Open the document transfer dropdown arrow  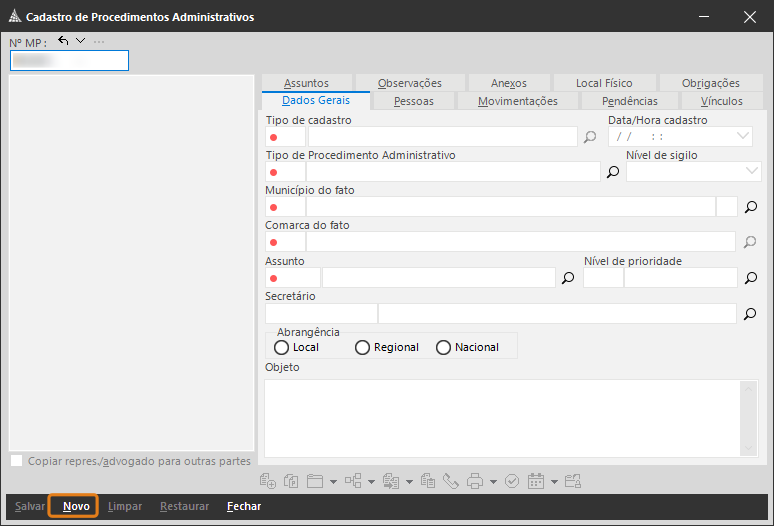(x=409, y=482)
